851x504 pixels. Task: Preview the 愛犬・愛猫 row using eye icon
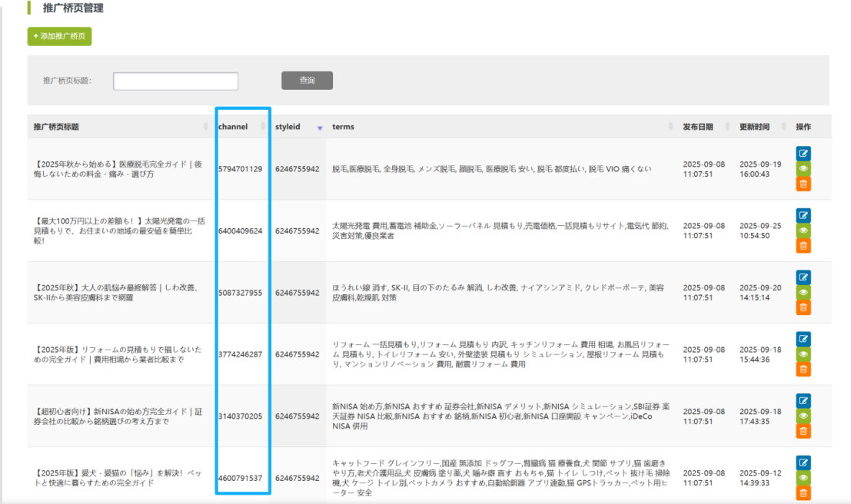(x=803, y=478)
